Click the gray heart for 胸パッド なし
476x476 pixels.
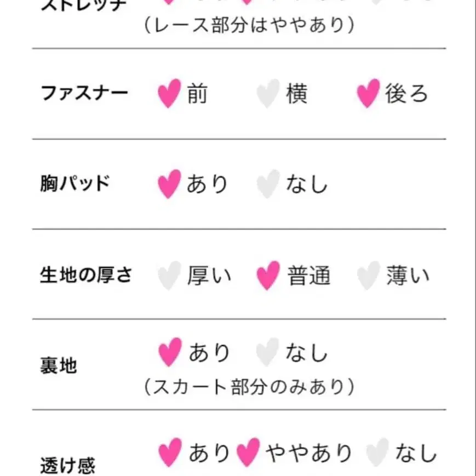click(x=268, y=184)
